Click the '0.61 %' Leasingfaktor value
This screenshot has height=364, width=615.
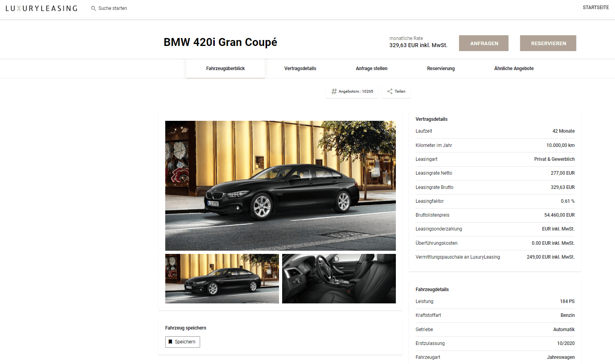click(568, 201)
